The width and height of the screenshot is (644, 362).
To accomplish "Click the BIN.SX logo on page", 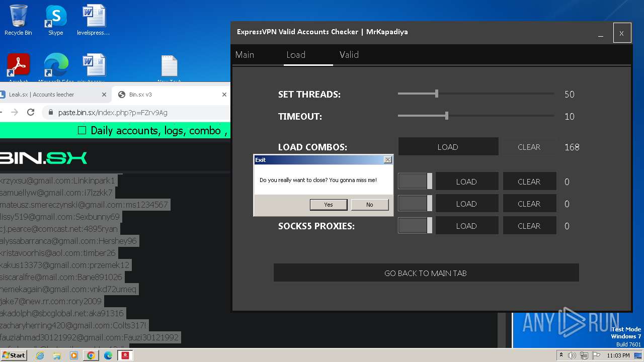I will pos(43,158).
